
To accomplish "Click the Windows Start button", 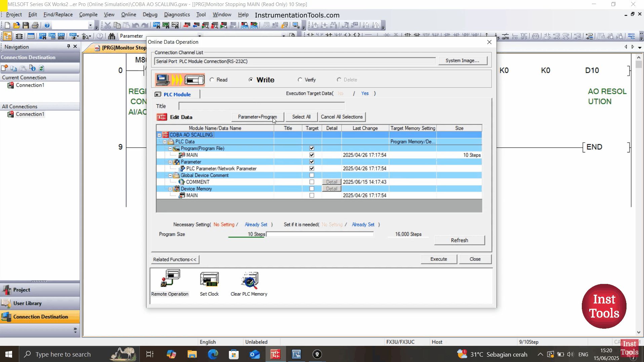I will (x=9, y=354).
